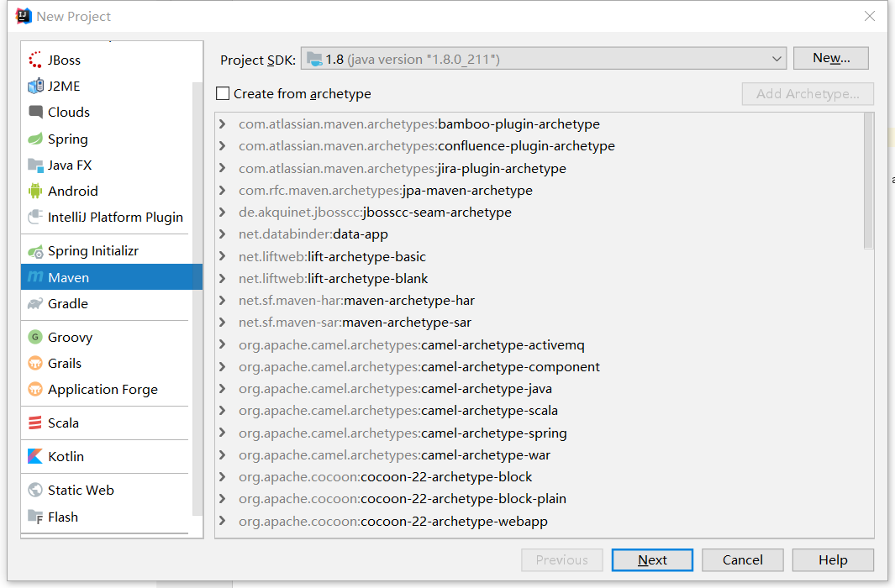Click the Cancel button
895x588 pixels.
click(743, 560)
